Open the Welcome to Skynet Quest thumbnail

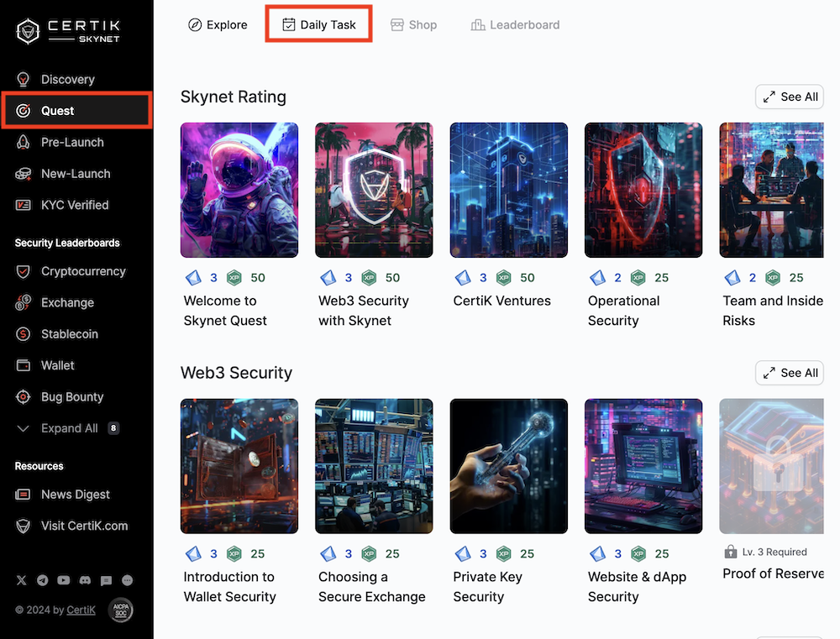[x=239, y=190]
